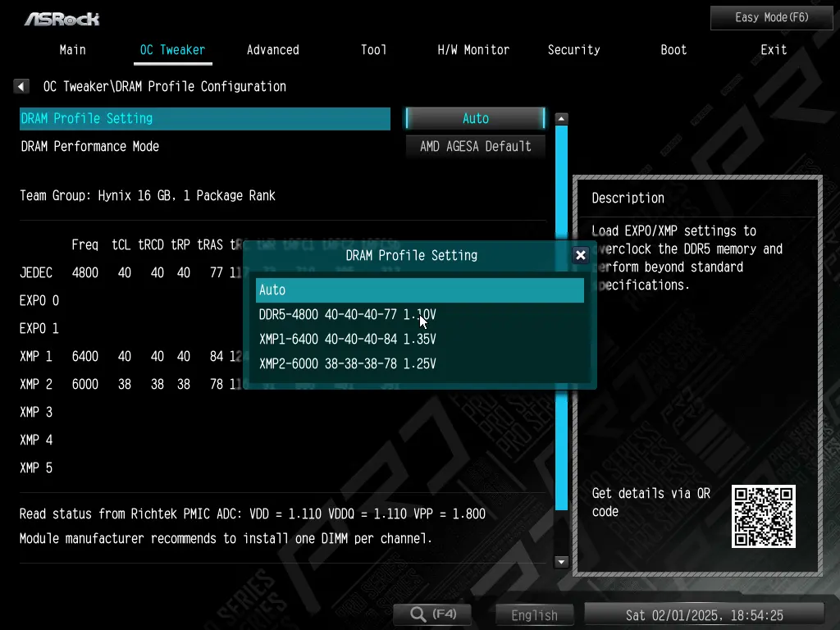This screenshot has height=630, width=840.
Task: Click the XMP 1 row label
Action: 36,356
